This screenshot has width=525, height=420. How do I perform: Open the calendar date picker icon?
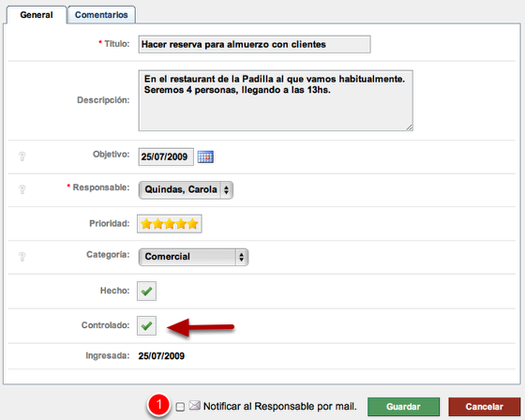(x=205, y=157)
